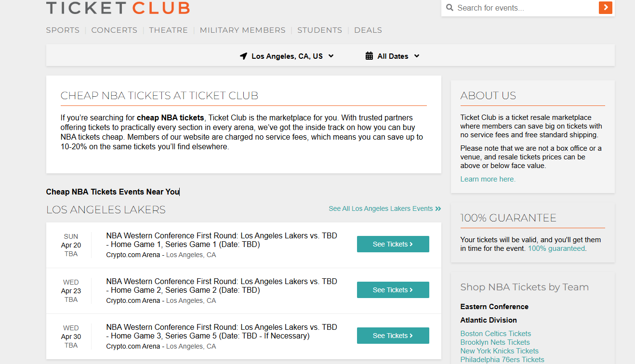Click the double chevron after See All Lakers Events
Viewport: 635px width, 364px height.
[x=438, y=209]
